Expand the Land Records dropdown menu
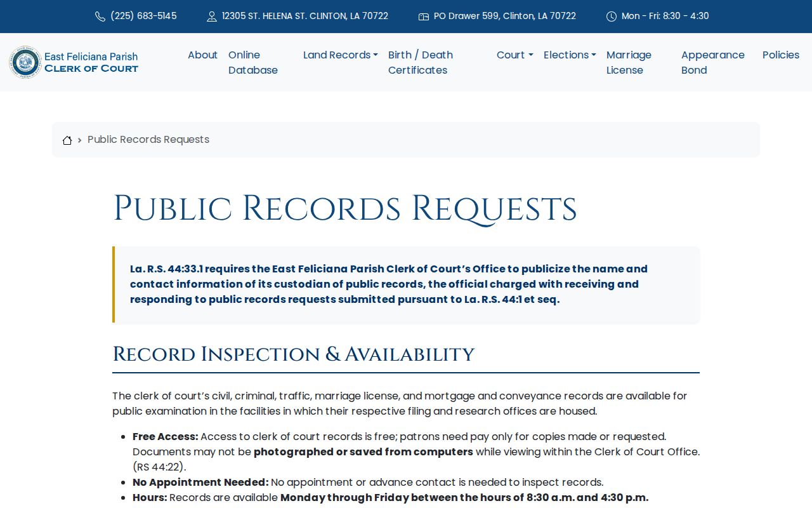 [x=341, y=55]
